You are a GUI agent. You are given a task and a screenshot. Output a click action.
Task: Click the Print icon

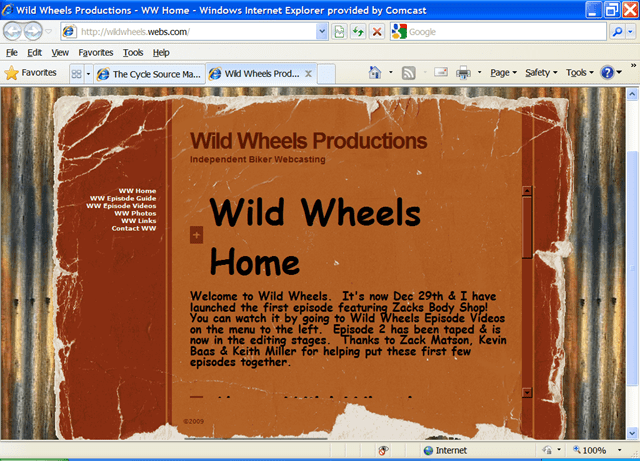click(x=463, y=73)
